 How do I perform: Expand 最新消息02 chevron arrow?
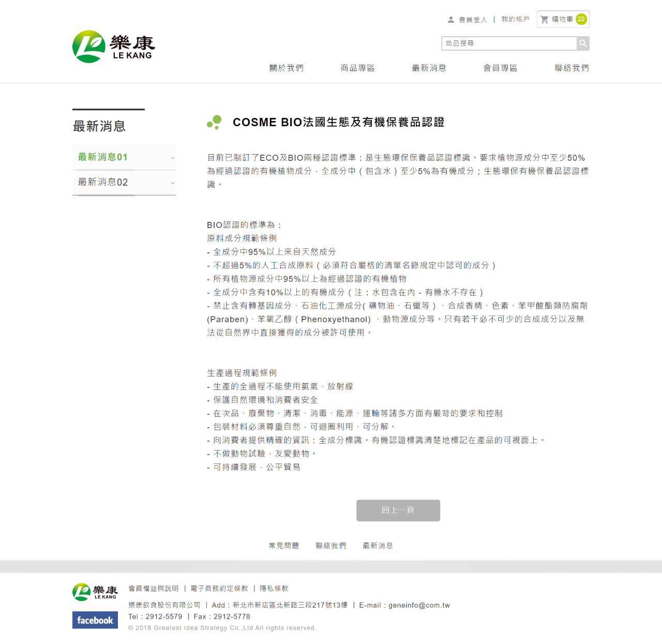pyautogui.click(x=173, y=183)
